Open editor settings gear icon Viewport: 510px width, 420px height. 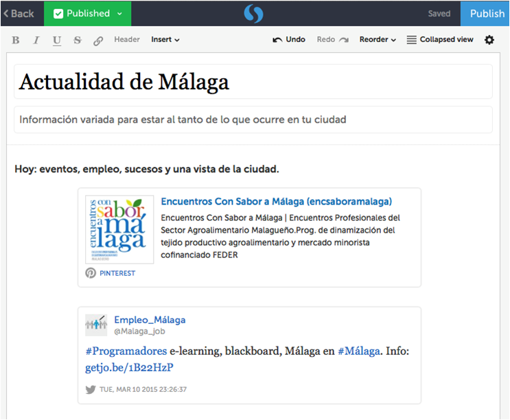(489, 40)
